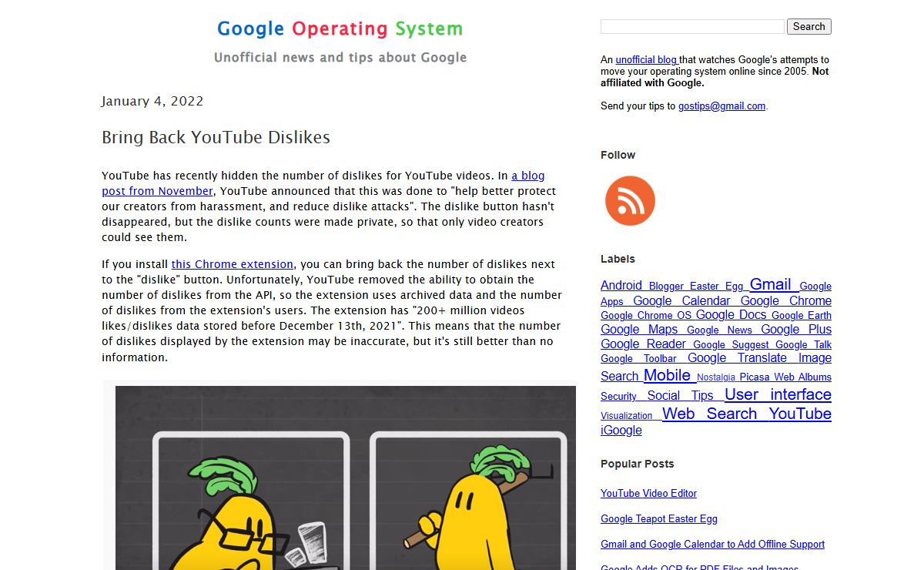
Task: Open the Google News label
Action: click(x=719, y=330)
